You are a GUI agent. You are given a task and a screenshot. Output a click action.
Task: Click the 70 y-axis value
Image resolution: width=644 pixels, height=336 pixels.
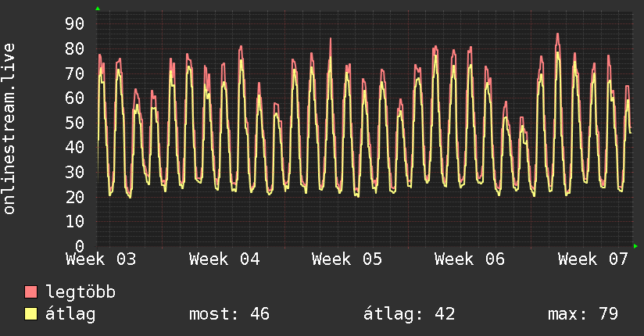point(75,73)
